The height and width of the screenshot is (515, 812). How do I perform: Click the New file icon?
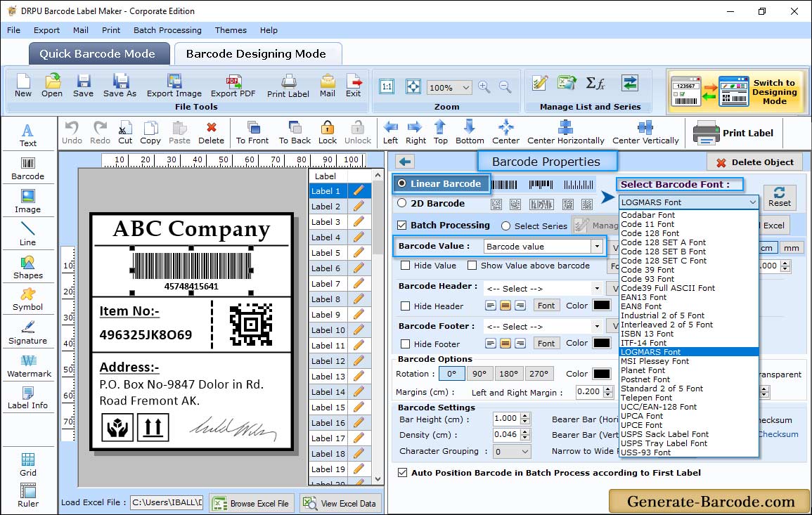[22, 86]
